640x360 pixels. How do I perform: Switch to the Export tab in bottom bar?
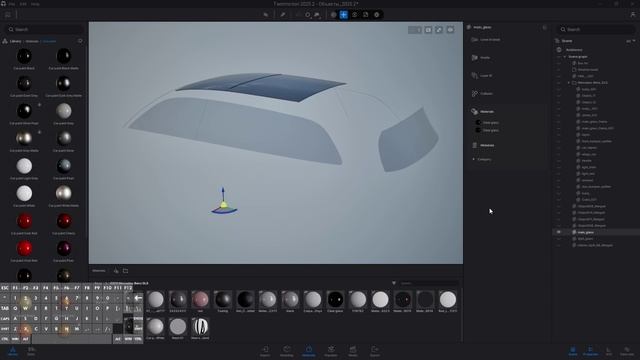(375, 351)
